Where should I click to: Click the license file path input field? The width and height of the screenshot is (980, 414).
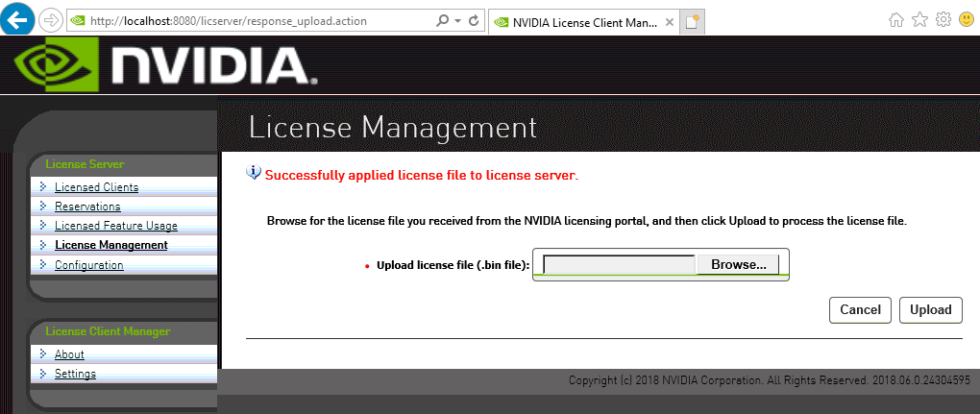(619, 264)
